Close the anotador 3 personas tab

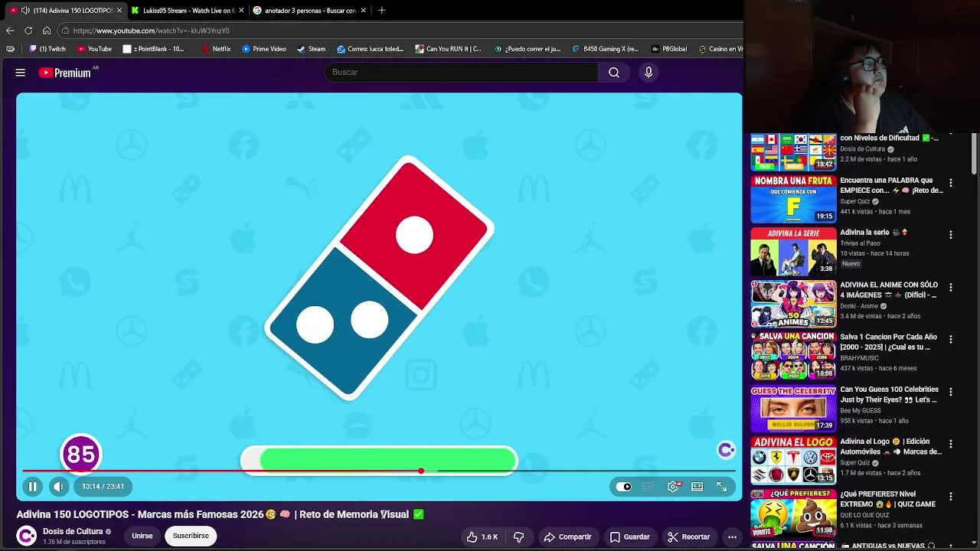363,10
